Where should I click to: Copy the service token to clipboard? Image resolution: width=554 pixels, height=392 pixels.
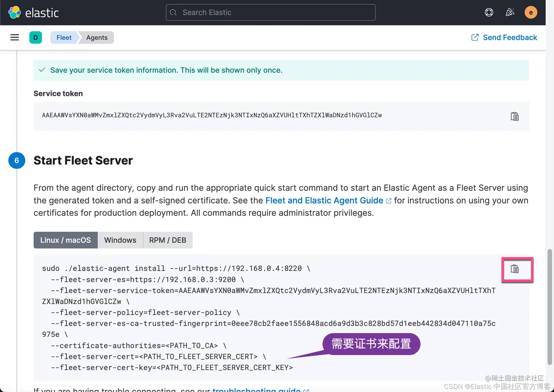[x=514, y=117]
